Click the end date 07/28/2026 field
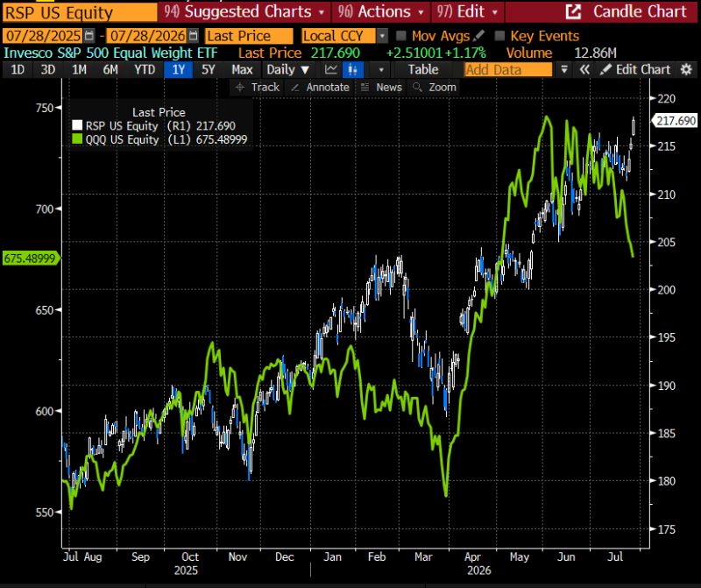Image resolution: width=701 pixels, height=588 pixels. (x=147, y=36)
